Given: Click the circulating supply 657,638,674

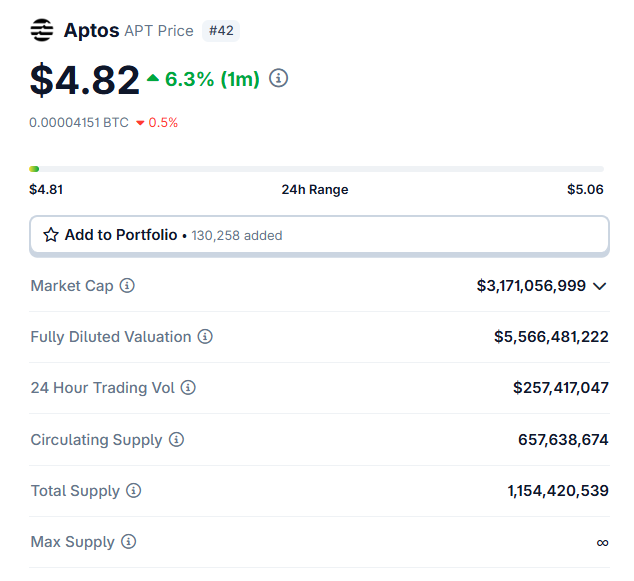Looking at the screenshot, I should (563, 439).
